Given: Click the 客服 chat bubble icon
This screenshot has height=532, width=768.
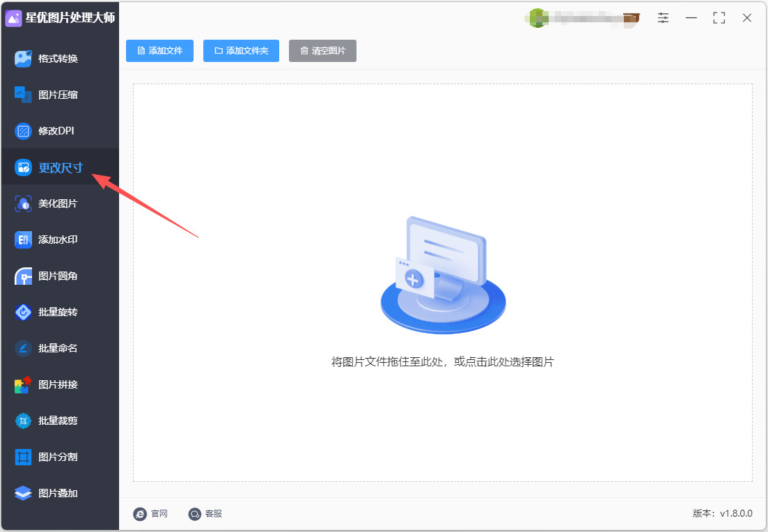Looking at the screenshot, I should click(x=194, y=514).
